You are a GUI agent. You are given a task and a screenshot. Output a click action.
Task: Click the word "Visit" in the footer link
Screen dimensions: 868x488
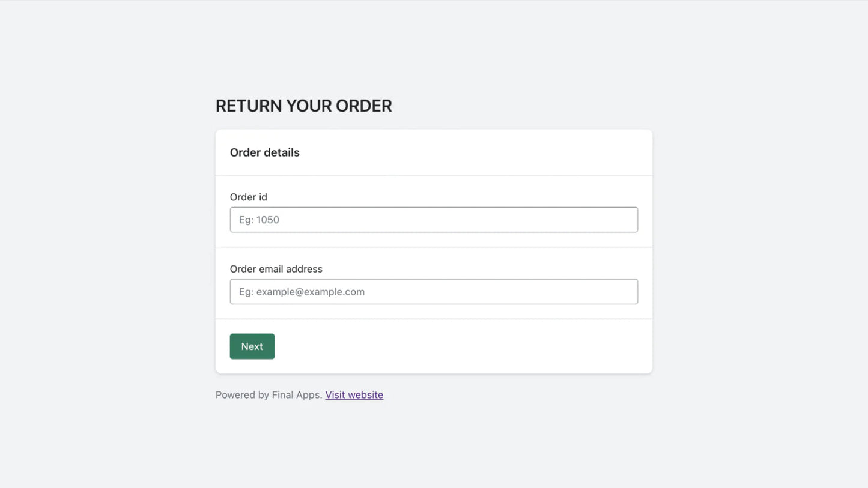coord(335,395)
